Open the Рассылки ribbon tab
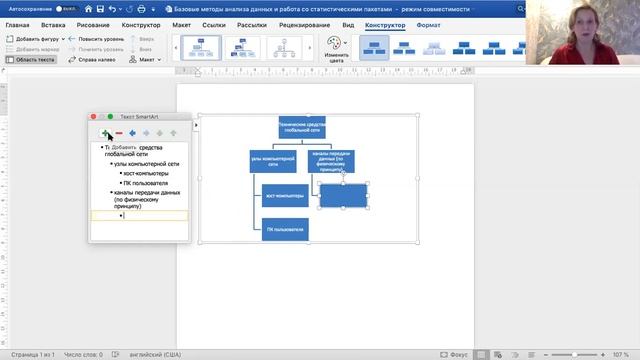The height and width of the screenshot is (360, 640). (x=252, y=25)
